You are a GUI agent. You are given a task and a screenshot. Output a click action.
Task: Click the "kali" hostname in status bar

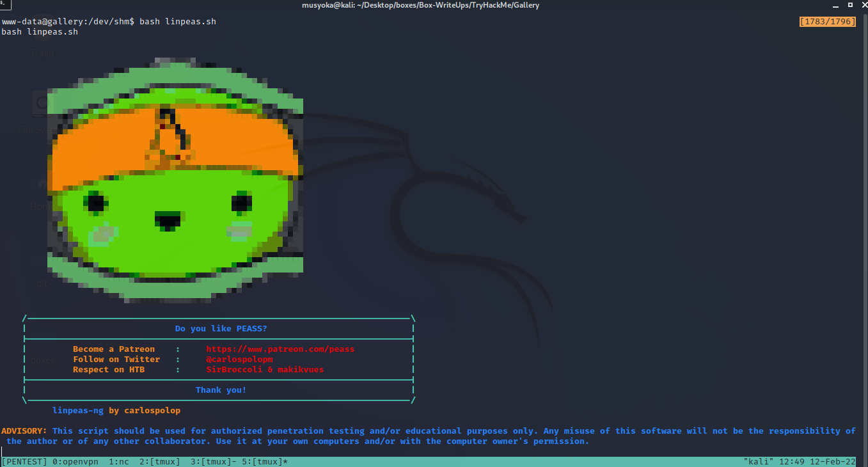point(759,462)
